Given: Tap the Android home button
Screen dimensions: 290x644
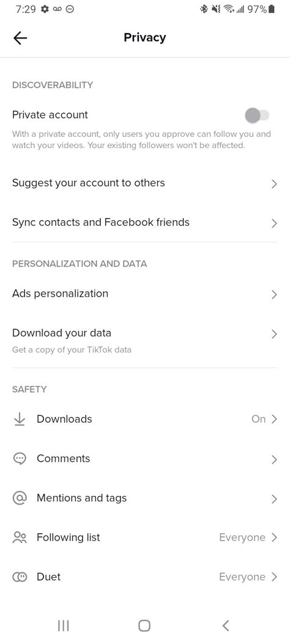Looking at the screenshot, I should [144, 625].
